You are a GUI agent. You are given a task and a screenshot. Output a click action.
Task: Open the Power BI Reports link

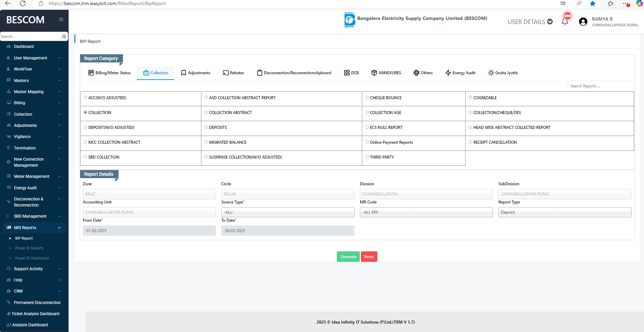[x=29, y=248]
